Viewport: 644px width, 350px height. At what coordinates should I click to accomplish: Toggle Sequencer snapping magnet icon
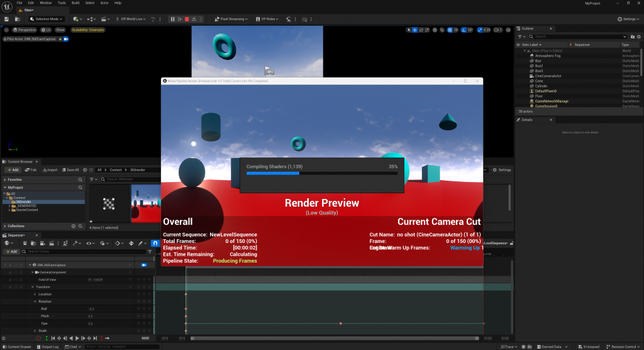(155, 244)
